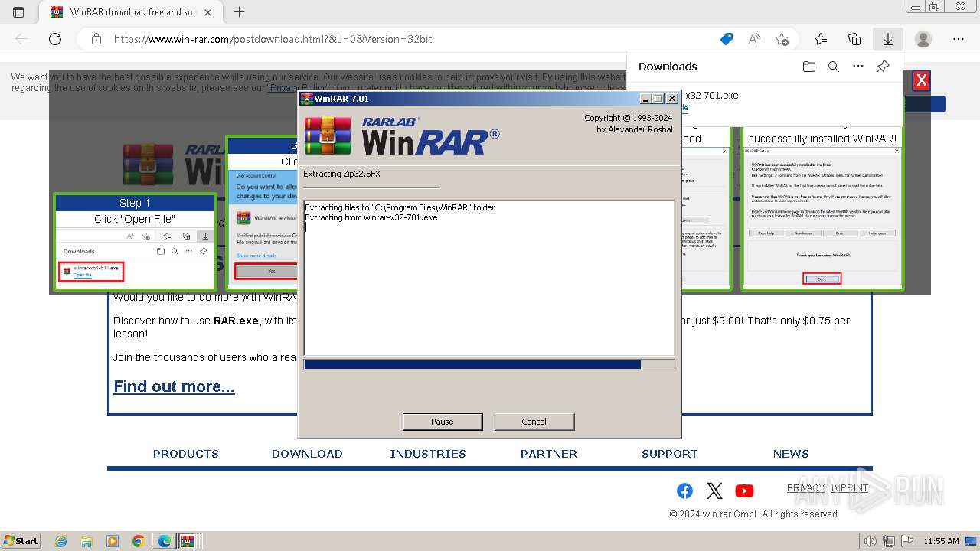Open the NEWS menu
This screenshot has width=980, height=551.
(x=791, y=454)
